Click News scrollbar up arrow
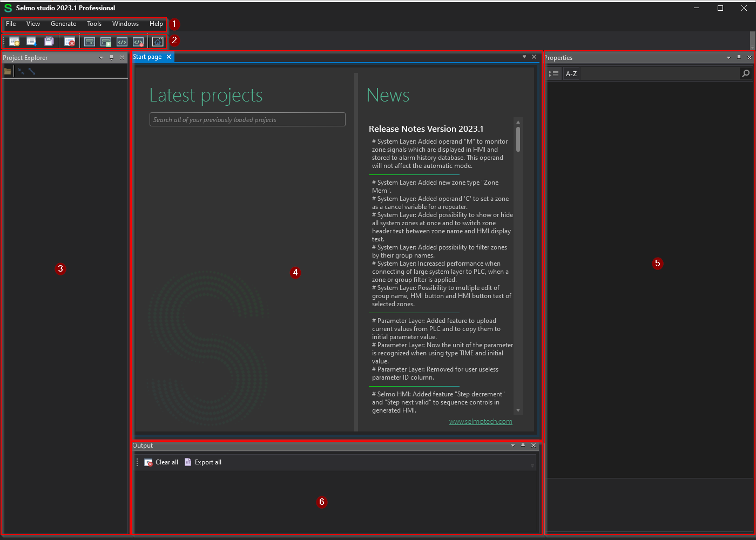Viewport: 756px width, 540px height. pyautogui.click(x=518, y=122)
